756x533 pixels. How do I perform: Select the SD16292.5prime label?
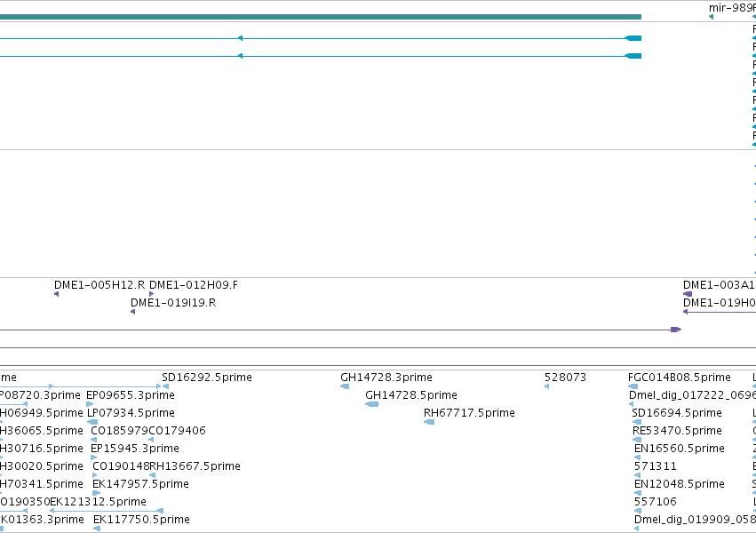coord(207,378)
